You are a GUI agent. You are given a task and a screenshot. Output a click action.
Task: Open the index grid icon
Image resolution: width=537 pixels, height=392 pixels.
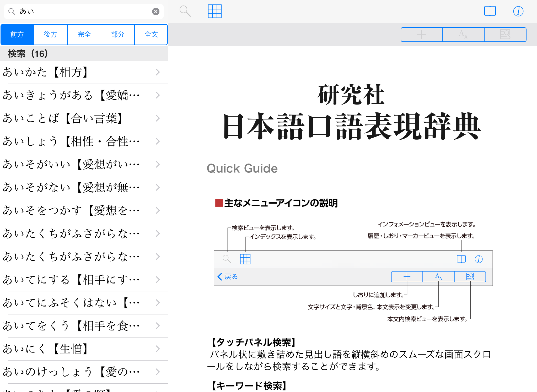214,11
